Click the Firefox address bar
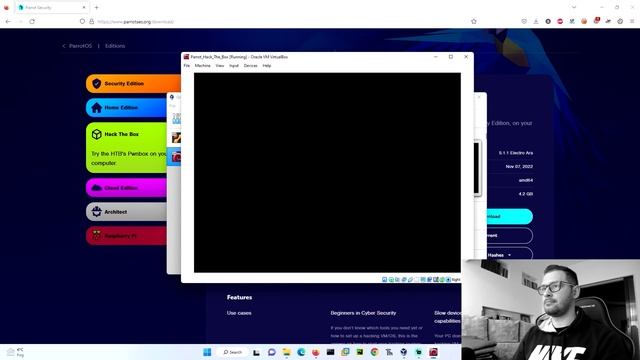The width and height of the screenshot is (640, 360). [x=278, y=21]
